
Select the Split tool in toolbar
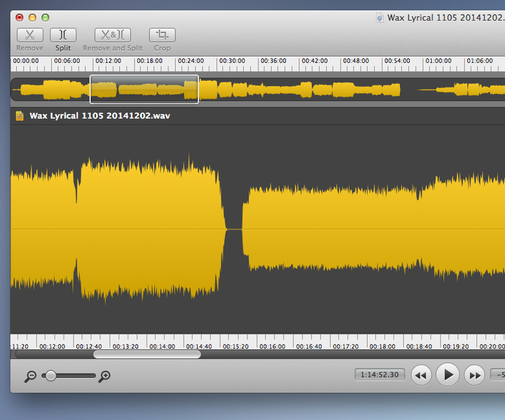[63, 35]
